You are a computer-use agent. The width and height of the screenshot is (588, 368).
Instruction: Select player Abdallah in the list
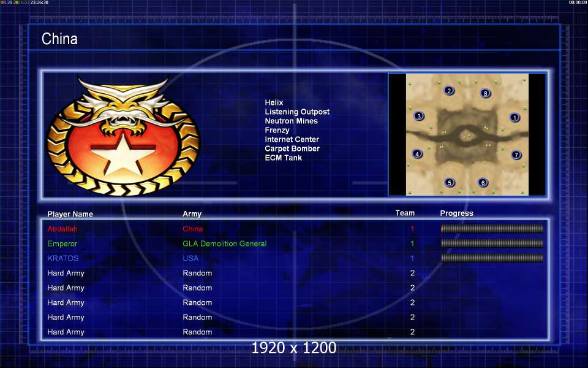62,229
